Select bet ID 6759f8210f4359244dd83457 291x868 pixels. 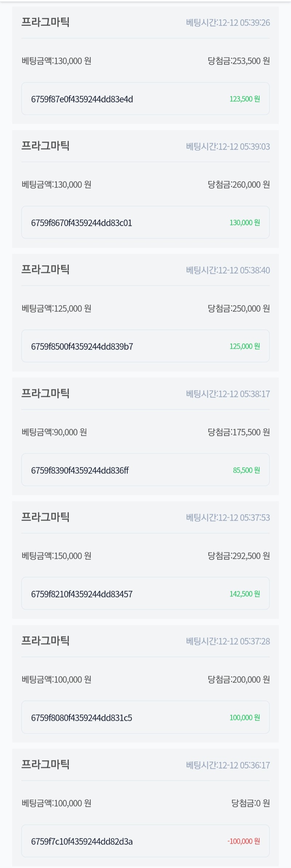pos(81,594)
